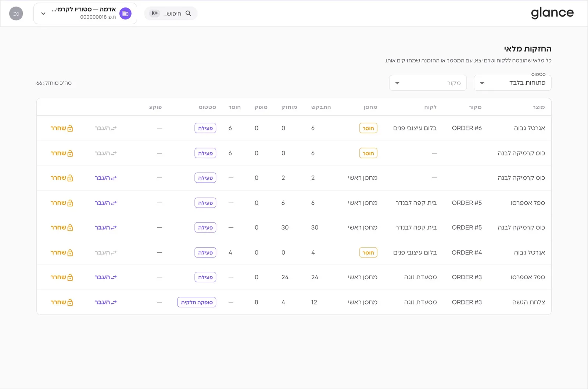Click the transfer arrows for ספל אספרסו ORDER #5
Viewport: 588px width, 389px height.
pos(114,203)
